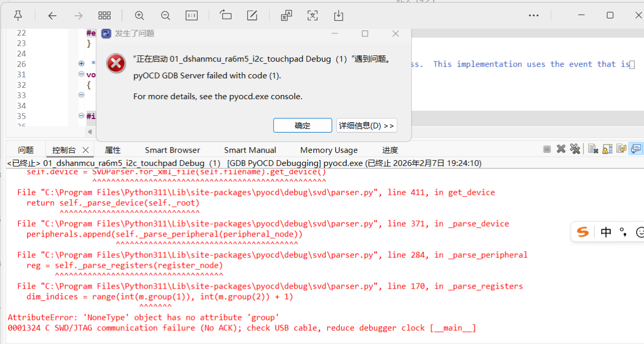Rotate the image with the rotate icon
The height and width of the screenshot is (344, 644).
click(x=226, y=16)
